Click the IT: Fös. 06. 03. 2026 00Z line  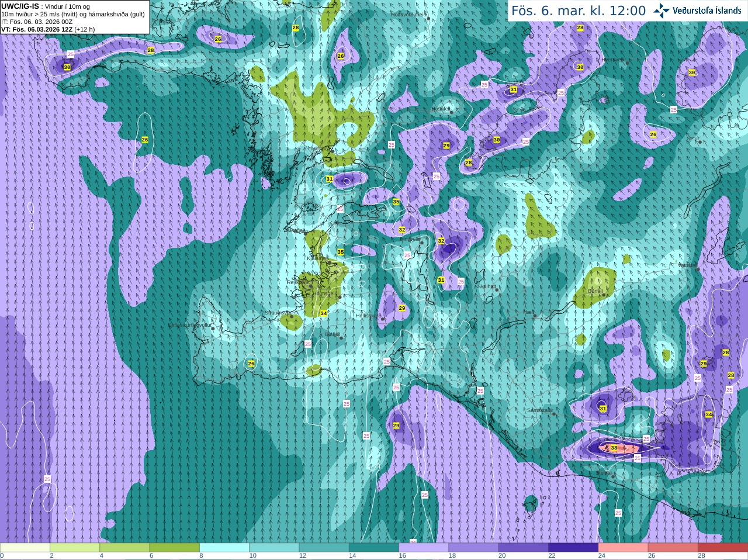pos(37,22)
